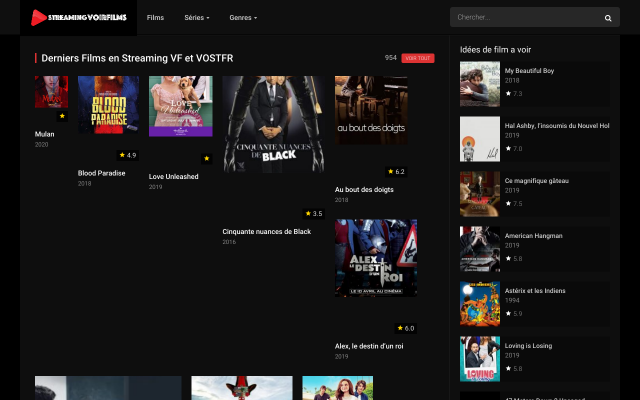Image resolution: width=640 pixels, height=400 pixels.
Task: Click the star badge on Mulan
Action: (62, 116)
